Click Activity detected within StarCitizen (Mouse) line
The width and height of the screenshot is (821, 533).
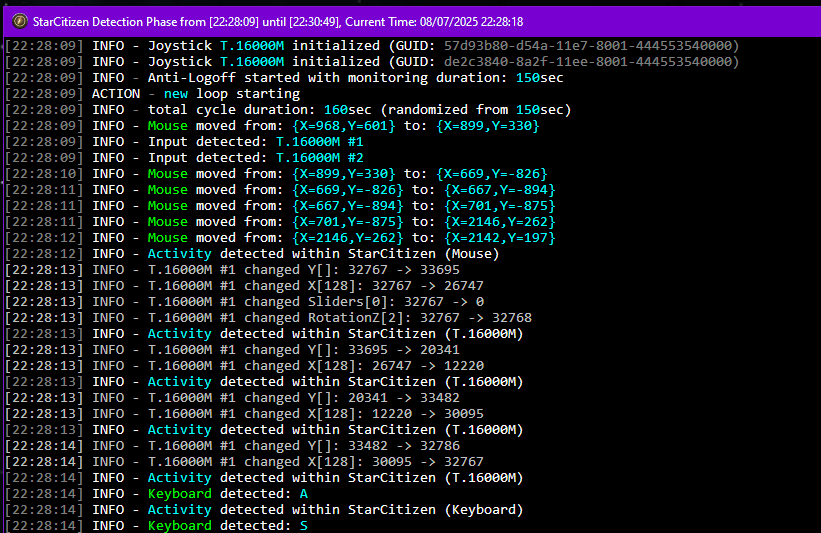pos(252,254)
